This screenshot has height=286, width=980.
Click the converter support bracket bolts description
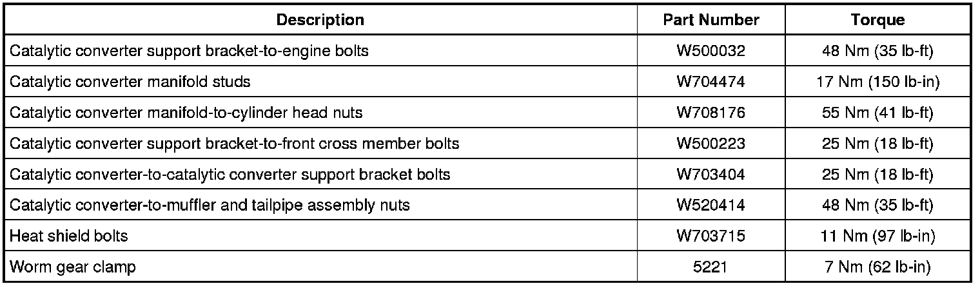coord(230,175)
